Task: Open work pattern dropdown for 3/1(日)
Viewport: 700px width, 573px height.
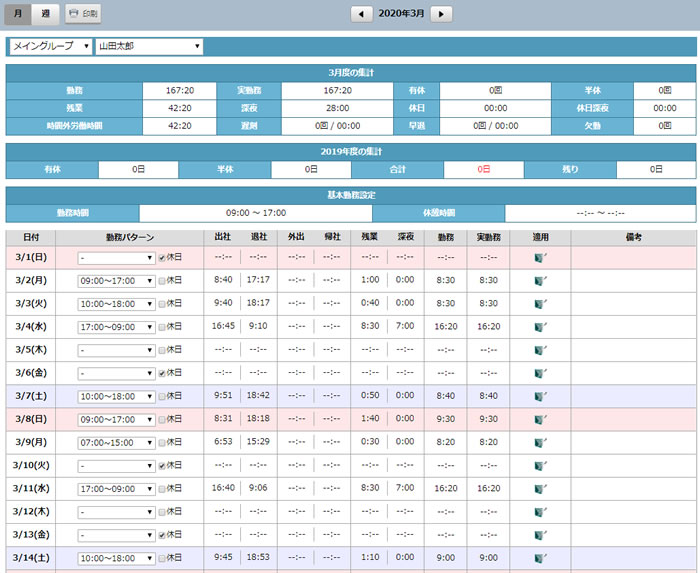Action: [x=116, y=258]
